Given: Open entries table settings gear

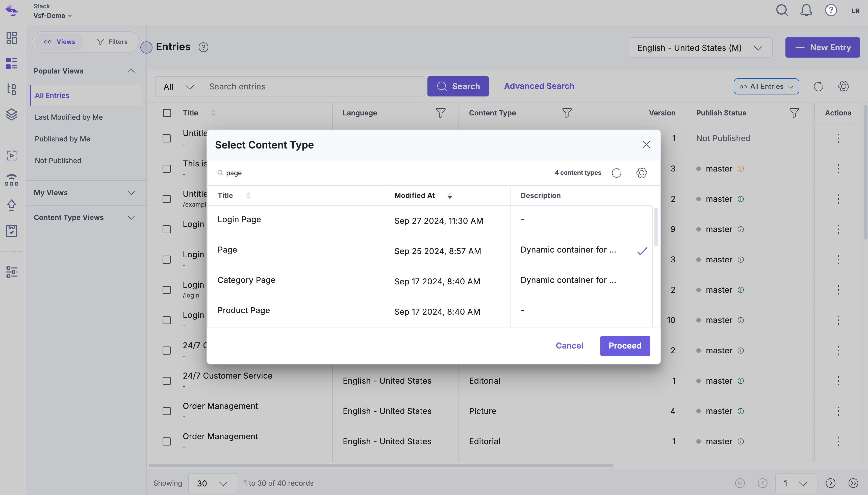Looking at the screenshot, I should 844,86.
